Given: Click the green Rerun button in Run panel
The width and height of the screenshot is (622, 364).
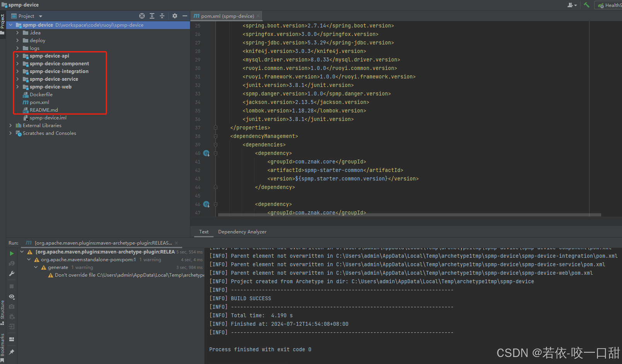Looking at the screenshot, I should 12,253.
